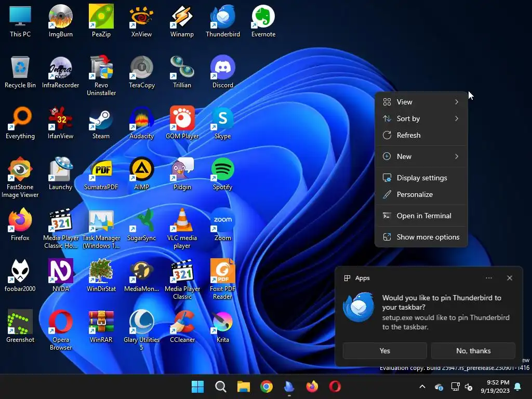The image size is (532, 399).
Task: Click the SumatraPDF desktop icon
Action: (101, 174)
